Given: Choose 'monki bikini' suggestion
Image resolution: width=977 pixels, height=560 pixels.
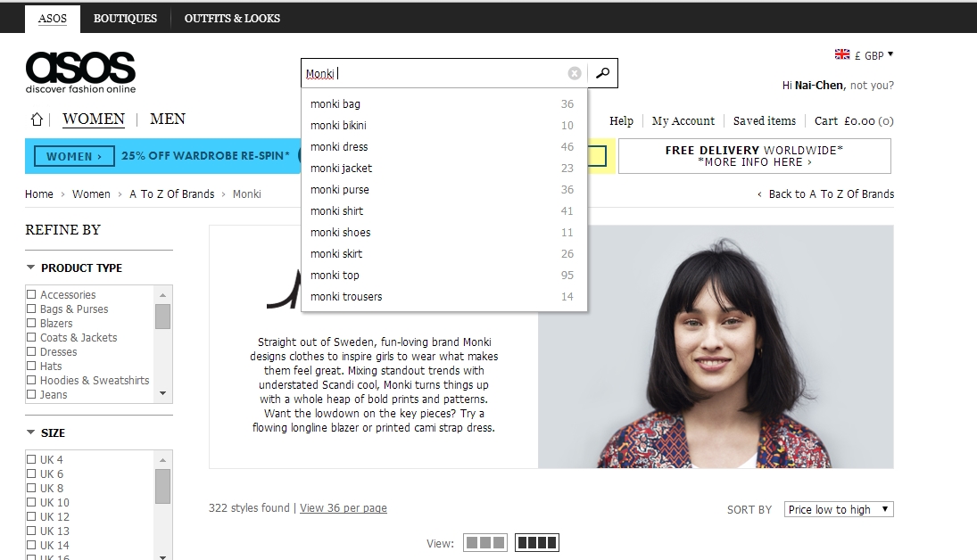Looking at the screenshot, I should click(x=443, y=125).
